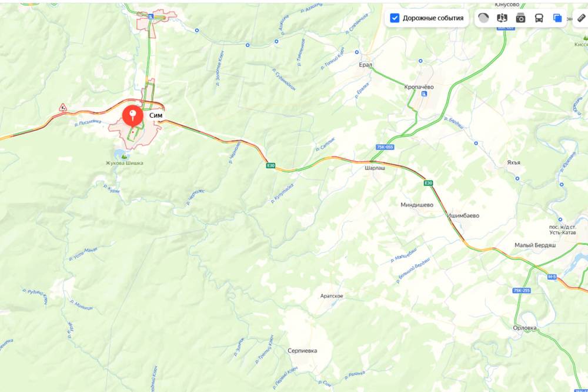
Task: Click the 75К-055 road shield
Action: tap(385, 147)
